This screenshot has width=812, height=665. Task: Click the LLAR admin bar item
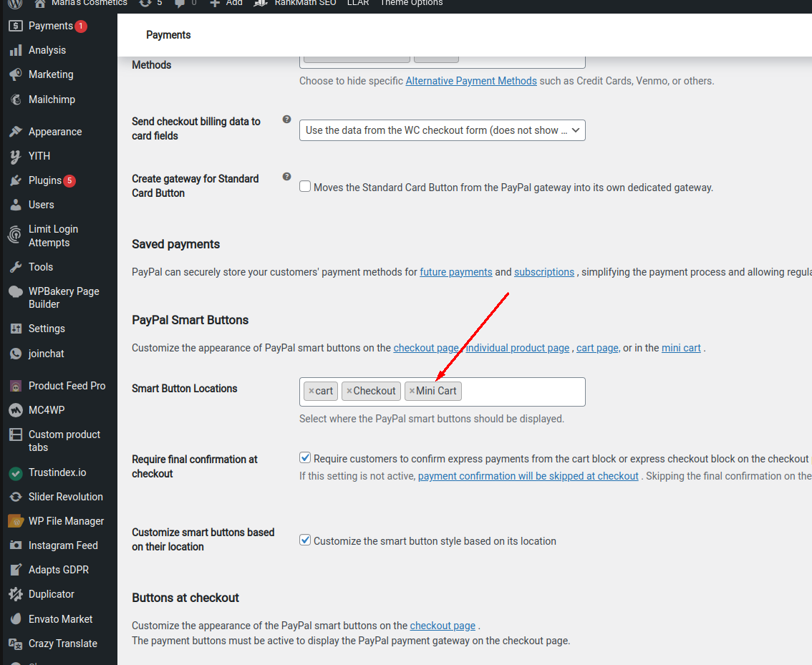click(x=358, y=3)
